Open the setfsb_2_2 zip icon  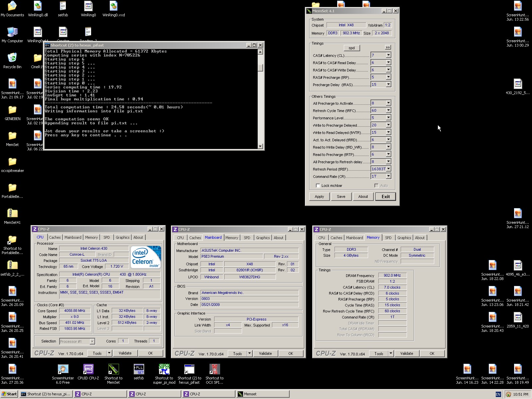[12, 268]
